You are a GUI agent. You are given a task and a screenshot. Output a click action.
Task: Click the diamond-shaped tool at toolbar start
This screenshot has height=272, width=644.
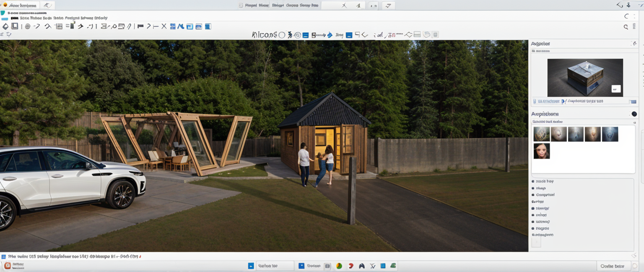coord(5,26)
